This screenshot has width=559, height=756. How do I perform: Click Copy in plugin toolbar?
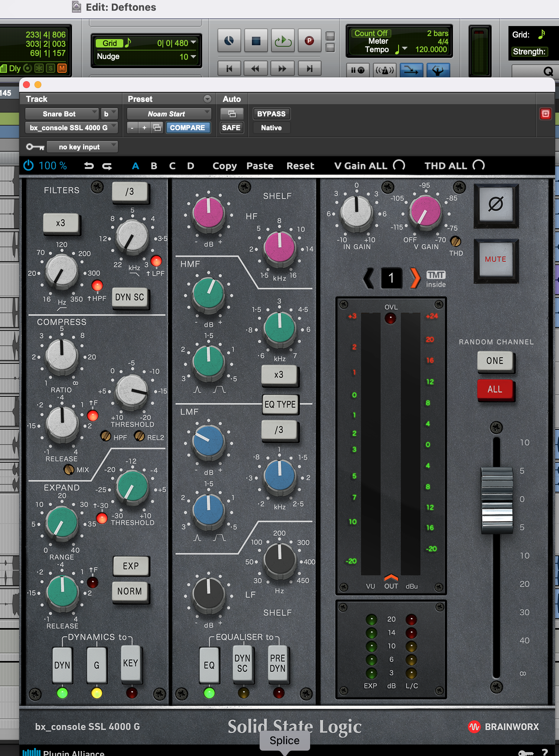pos(224,166)
